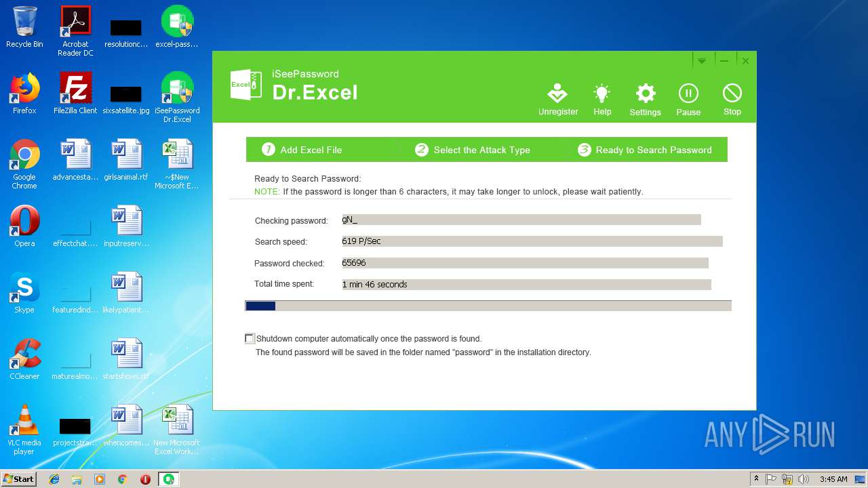Screen dimensions: 868x488
Task: Click the Unregister icon in Dr.Excel
Action: pyautogui.click(x=557, y=100)
